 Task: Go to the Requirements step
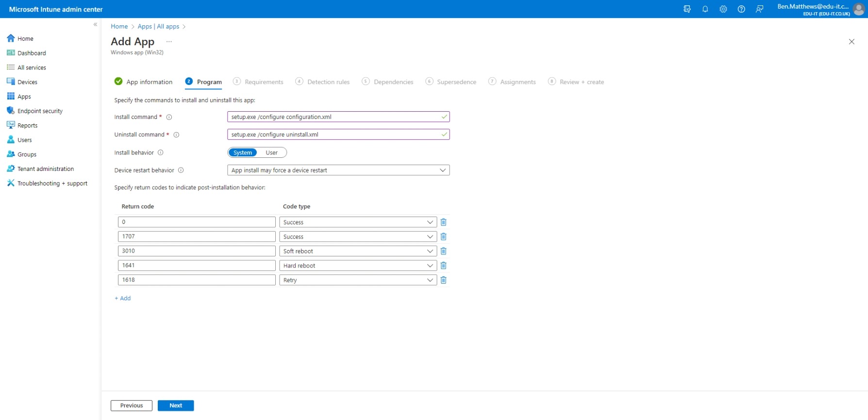258,82
